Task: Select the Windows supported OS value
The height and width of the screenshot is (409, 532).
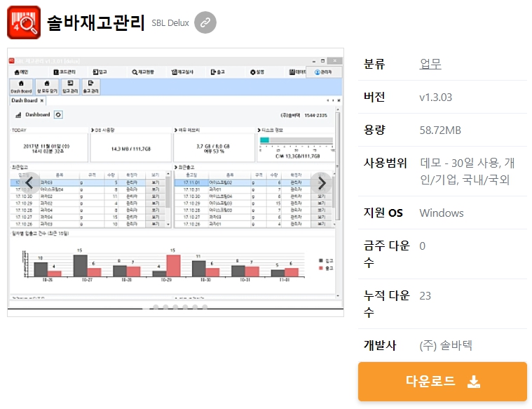Action: (x=442, y=213)
